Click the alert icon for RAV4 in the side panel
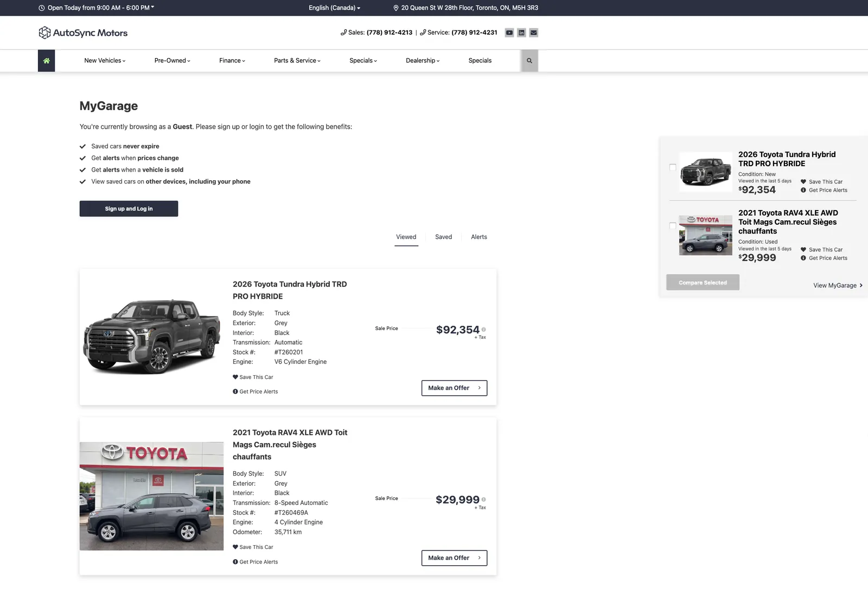 click(803, 258)
